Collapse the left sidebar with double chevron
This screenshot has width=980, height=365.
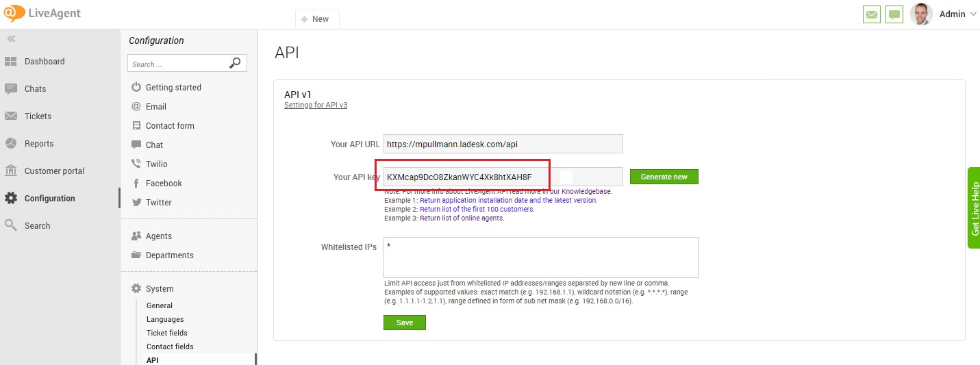pyautogui.click(x=12, y=39)
